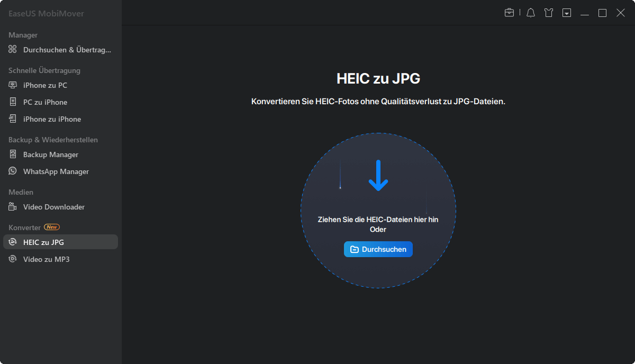
Task: Close the MobiMover window
Action: pyautogui.click(x=621, y=13)
